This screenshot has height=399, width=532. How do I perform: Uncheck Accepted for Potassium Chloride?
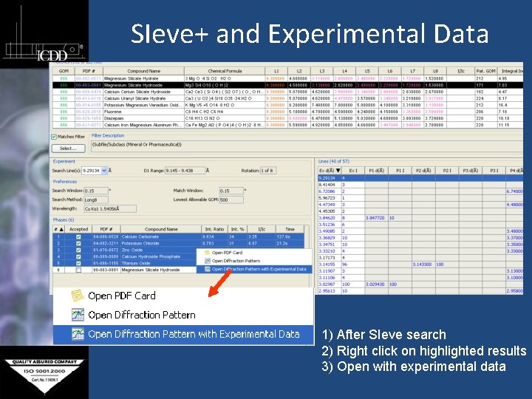tap(78, 243)
